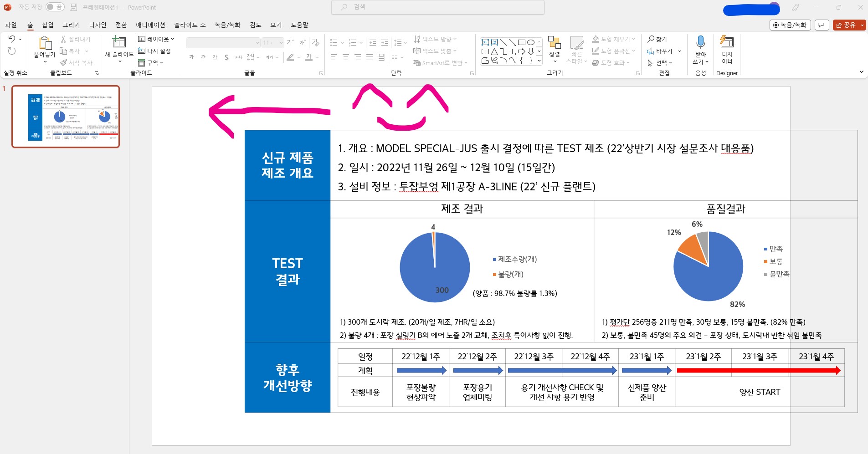Click the Increase font size icon
868x454 pixels.
tap(290, 43)
